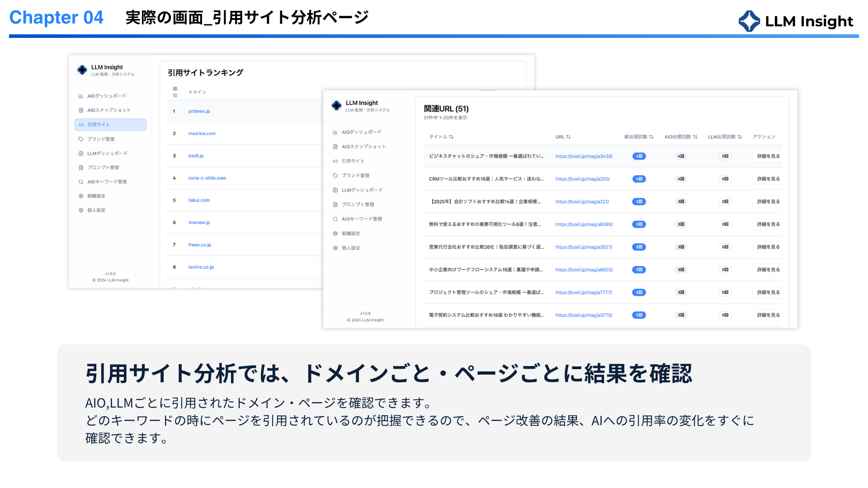This screenshot has height=488, width=868.
Task: Click 詳細を見る for boxil a8503 row
Action: click(769, 270)
